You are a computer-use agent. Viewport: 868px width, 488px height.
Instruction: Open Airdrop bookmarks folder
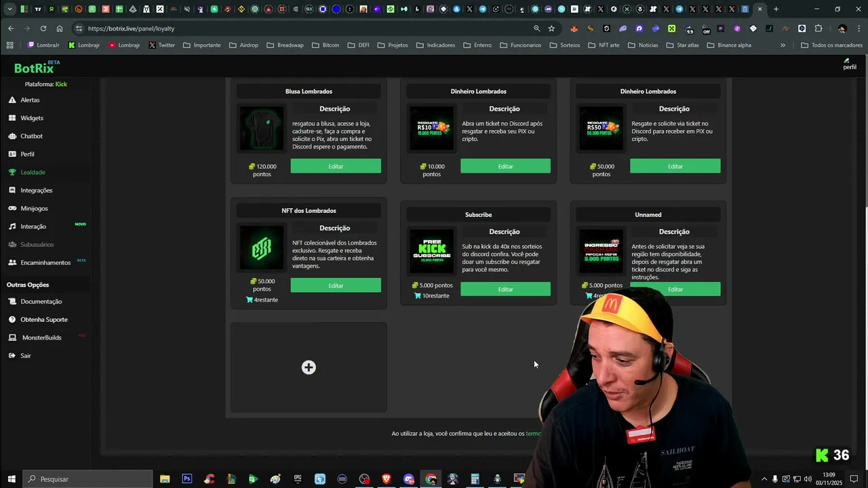(x=243, y=45)
